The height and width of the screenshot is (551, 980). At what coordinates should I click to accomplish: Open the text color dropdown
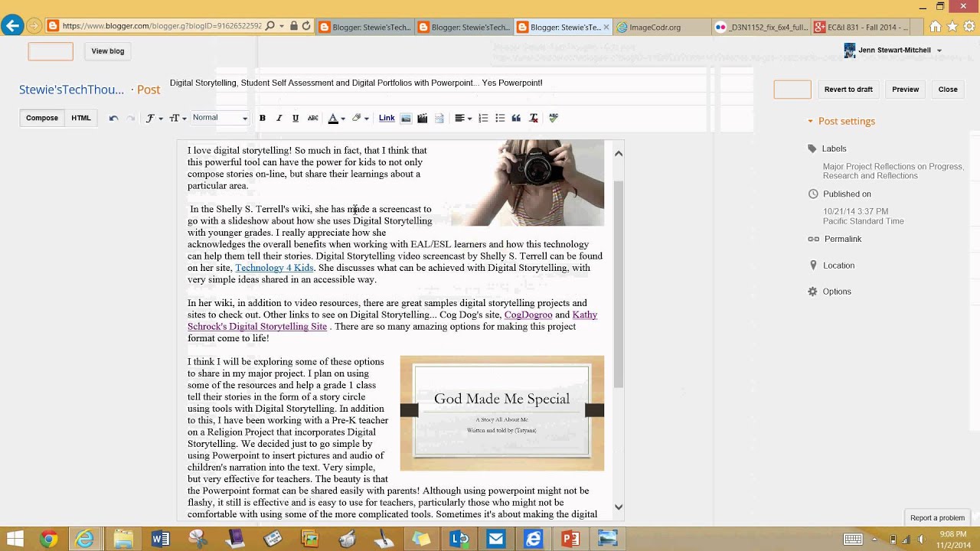[x=336, y=118]
